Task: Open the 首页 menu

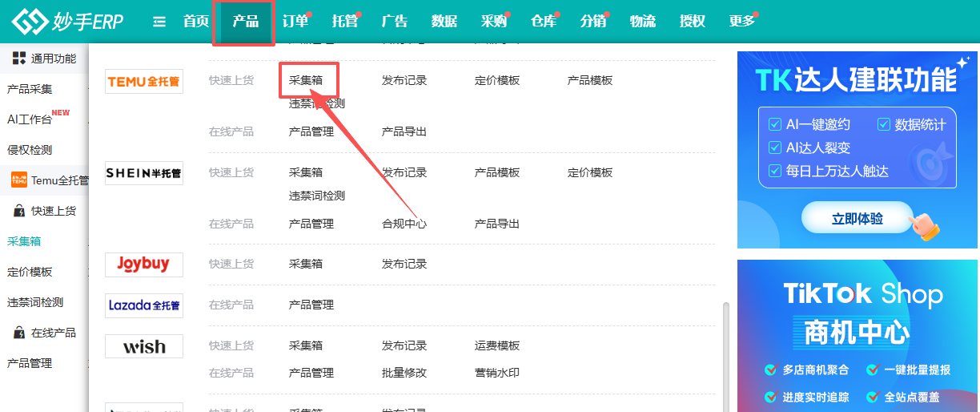Action: pyautogui.click(x=196, y=22)
